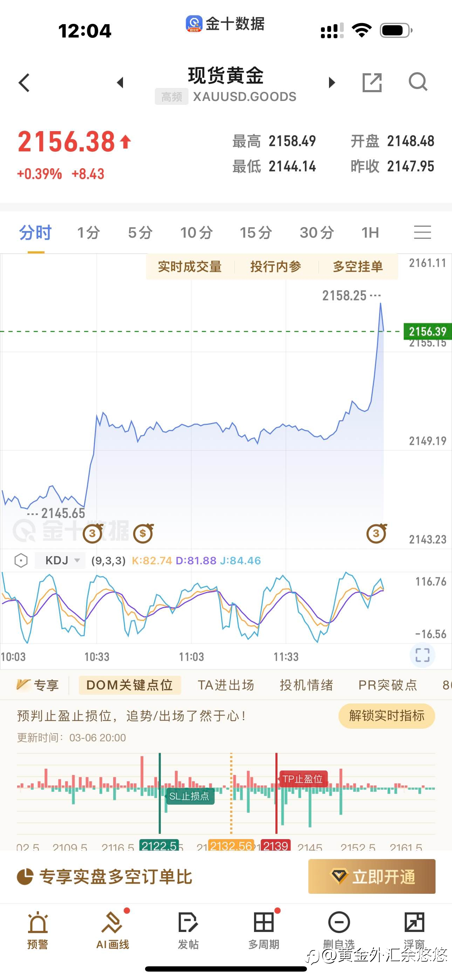Switch to TA进出场 tab
452x980 pixels.
(226, 685)
